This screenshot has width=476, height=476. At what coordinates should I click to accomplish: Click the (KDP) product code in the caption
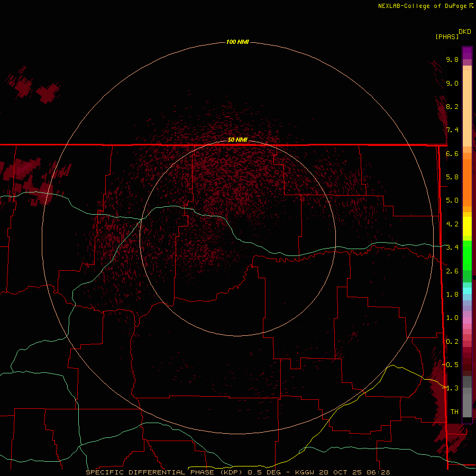tap(232, 472)
